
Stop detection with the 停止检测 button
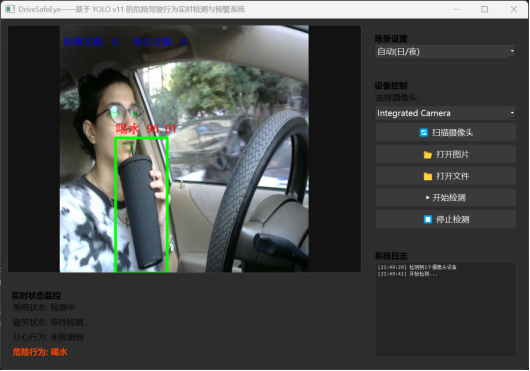pos(445,220)
